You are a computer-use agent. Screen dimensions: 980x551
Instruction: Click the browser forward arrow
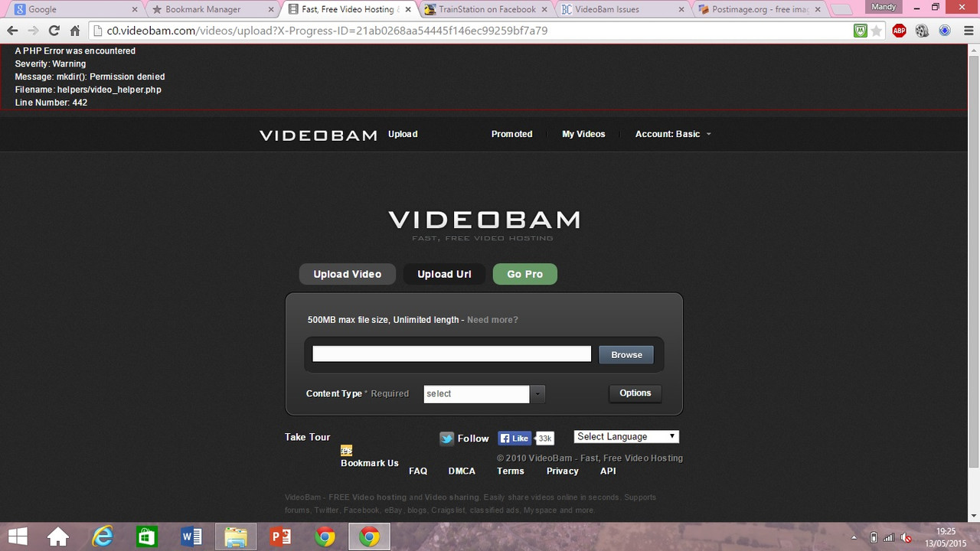point(33,31)
